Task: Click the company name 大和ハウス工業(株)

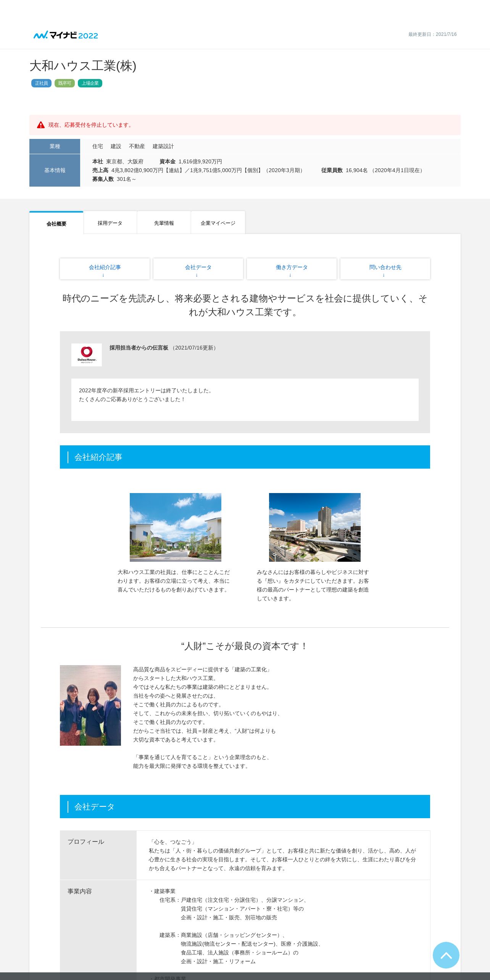Action: (83, 66)
